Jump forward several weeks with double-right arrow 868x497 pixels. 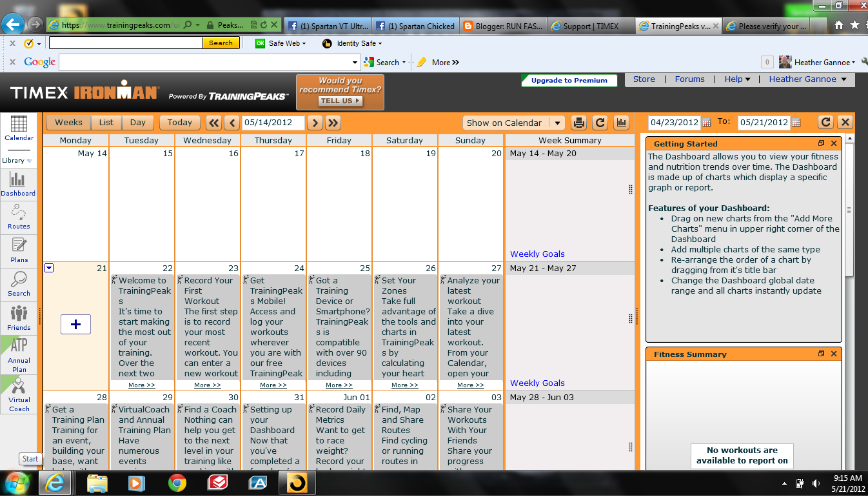point(333,123)
